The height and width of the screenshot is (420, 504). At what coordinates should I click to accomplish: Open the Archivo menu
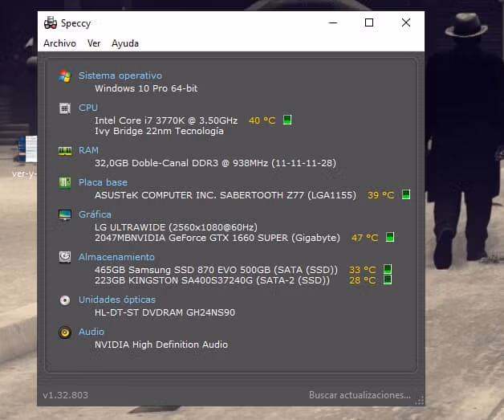pos(59,43)
